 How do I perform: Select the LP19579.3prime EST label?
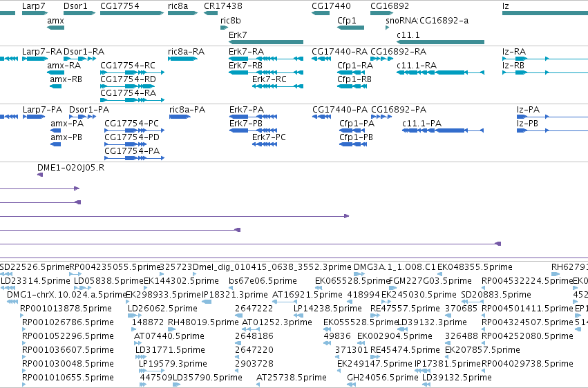click(x=173, y=363)
